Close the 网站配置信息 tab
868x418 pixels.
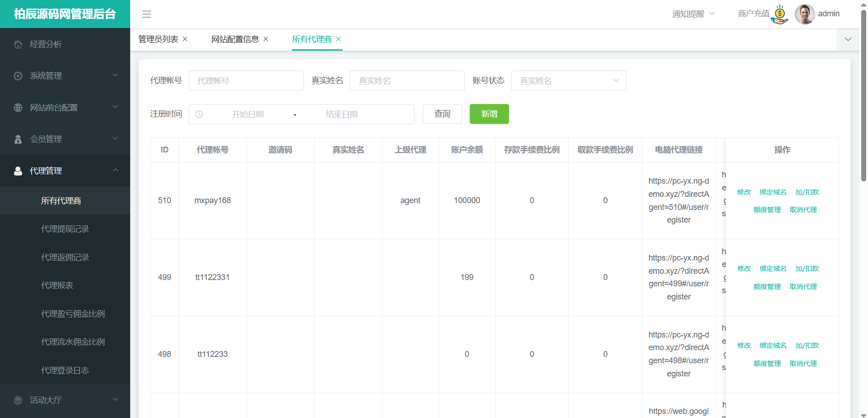pyautogui.click(x=266, y=39)
